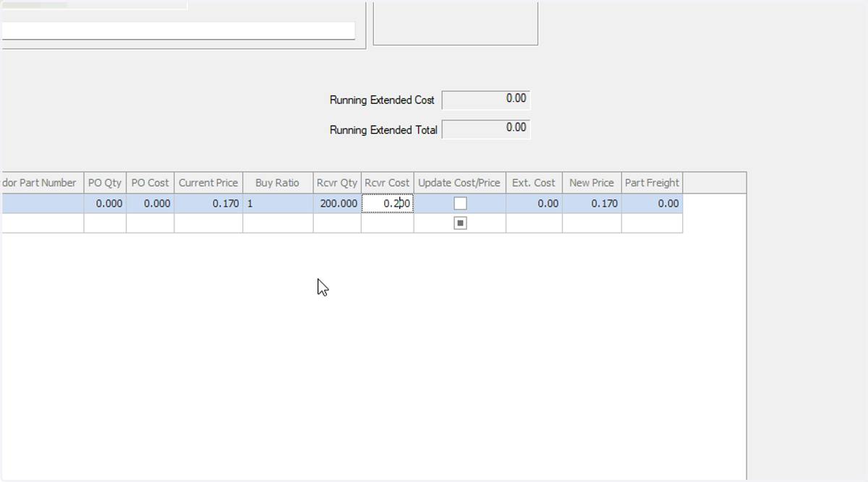This screenshot has width=868, height=482.
Task: Click the Running Extended Cost field
Action: pyautogui.click(x=486, y=100)
